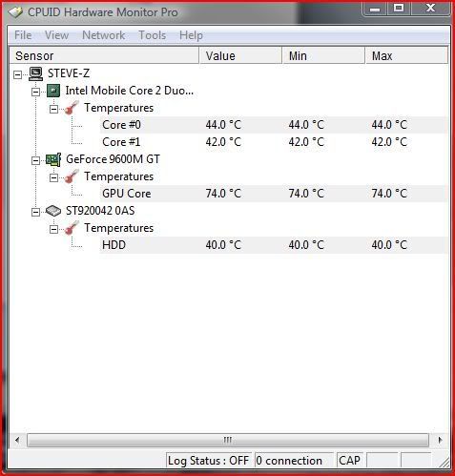Click the CPUID app icon in title bar
This screenshot has width=455, height=476.
pyautogui.click(x=16, y=12)
